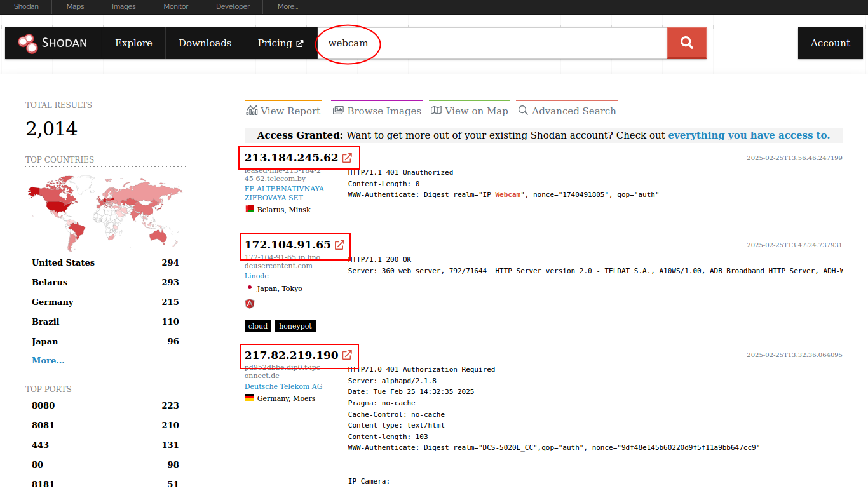Filter results by Japan in top countries
The width and height of the screenshot is (868, 488).
pos(105,341)
